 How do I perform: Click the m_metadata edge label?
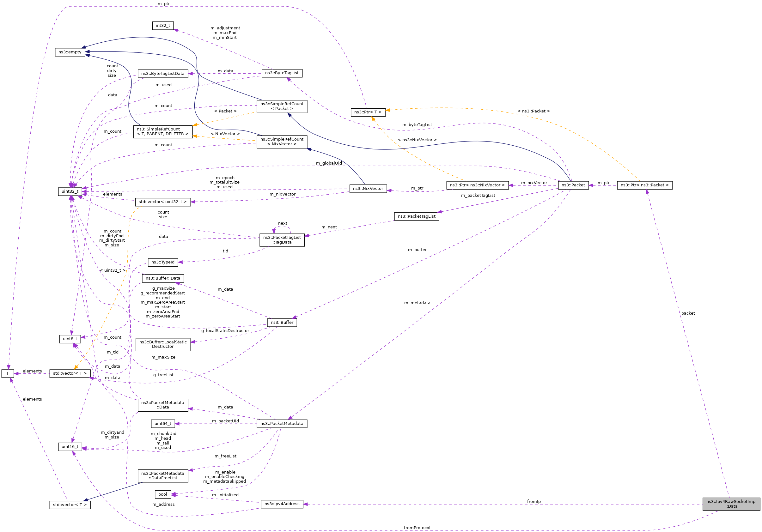417,303
